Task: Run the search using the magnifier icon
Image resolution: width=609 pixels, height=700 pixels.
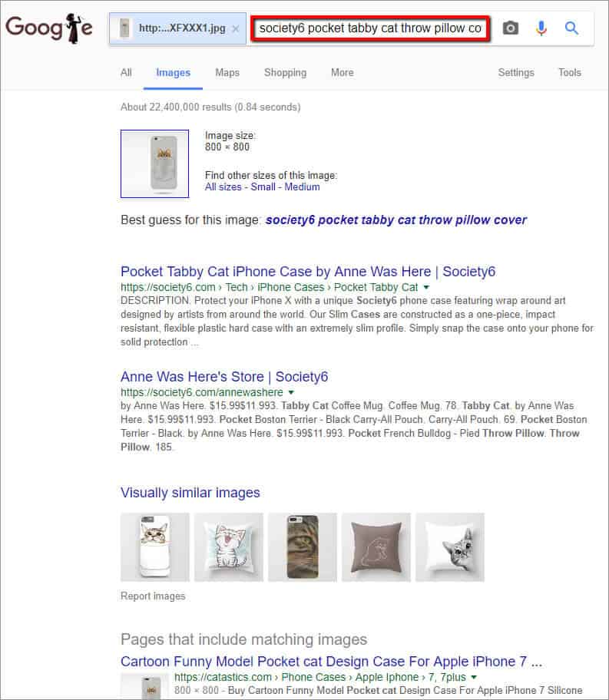Action: pyautogui.click(x=571, y=28)
